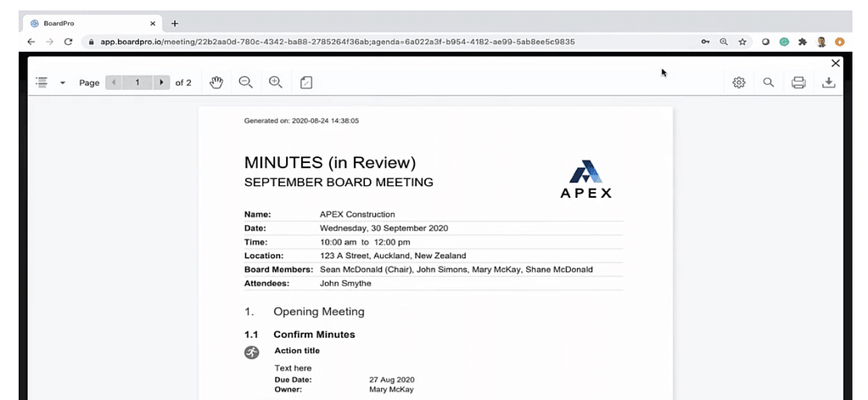
Task: Zoom in on the document
Action: (x=275, y=82)
